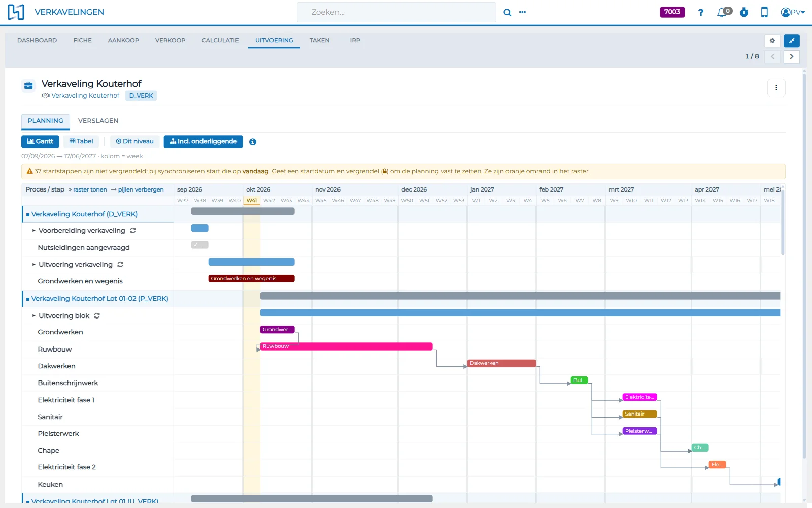Image resolution: width=812 pixels, height=508 pixels.
Task: Open the search options ellipsis
Action: (522, 12)
